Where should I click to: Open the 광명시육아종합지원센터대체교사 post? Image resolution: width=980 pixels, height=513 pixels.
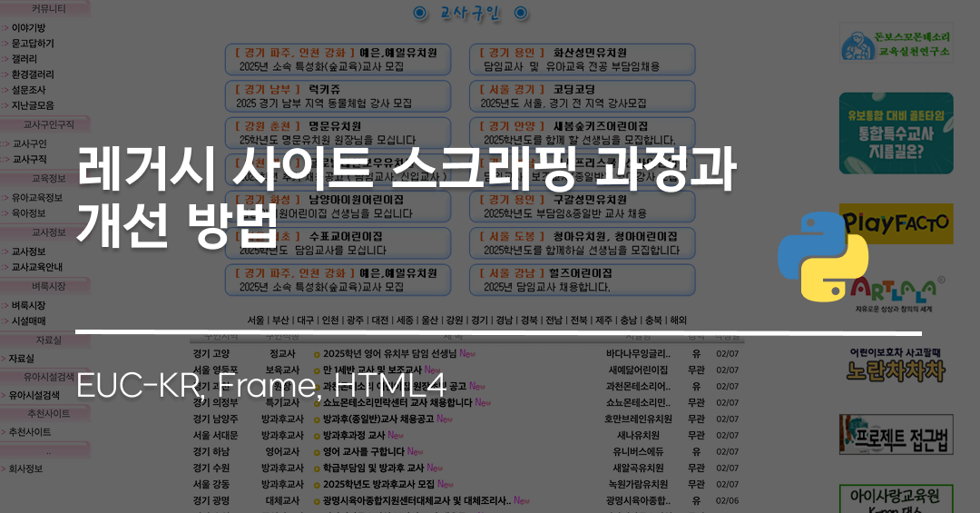416,500
